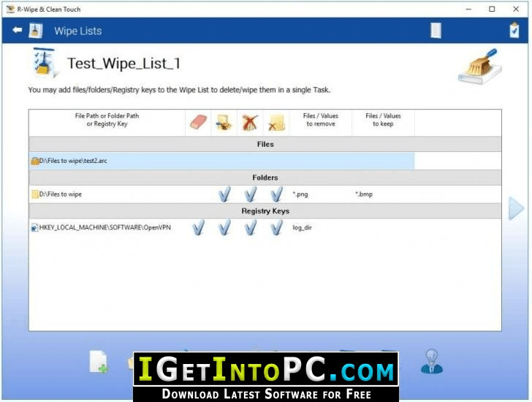
Task: Click the *.bmp keep value
Action: click(364, 194)
